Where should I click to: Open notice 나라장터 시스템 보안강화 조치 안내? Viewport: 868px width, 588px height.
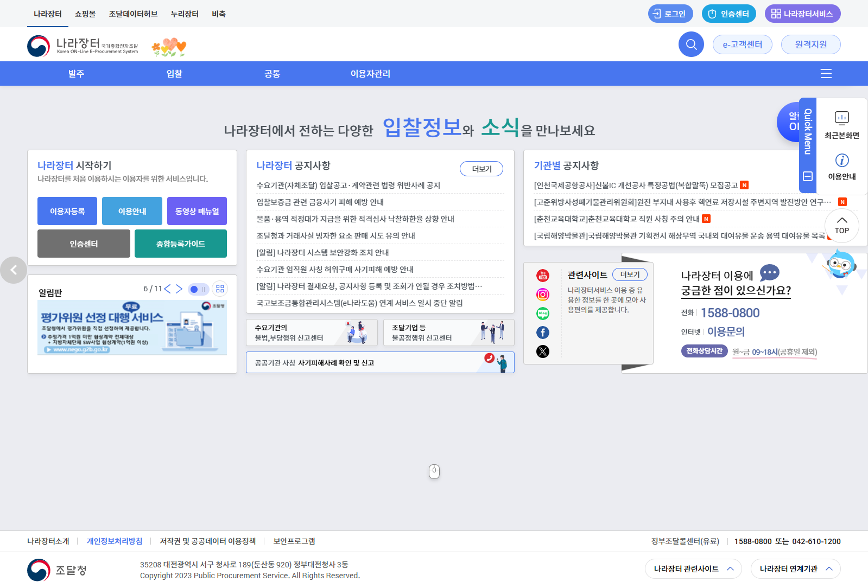(x=322, y=252)
